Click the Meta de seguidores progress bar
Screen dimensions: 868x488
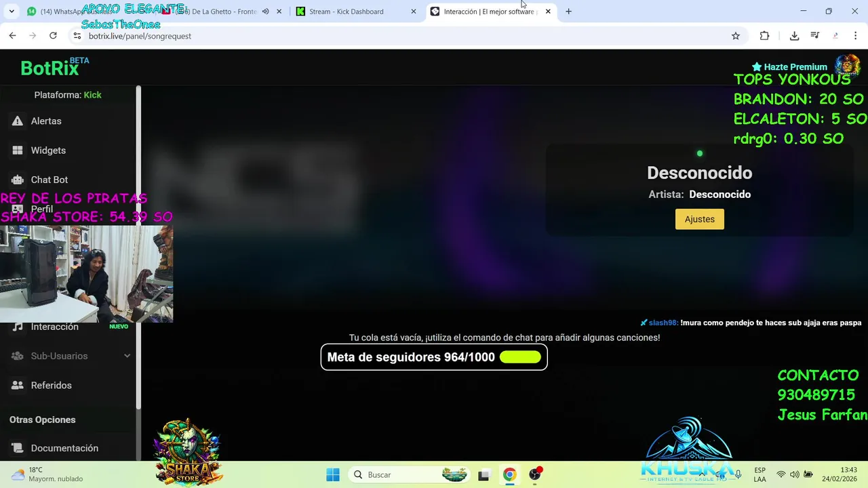[520, 357]
